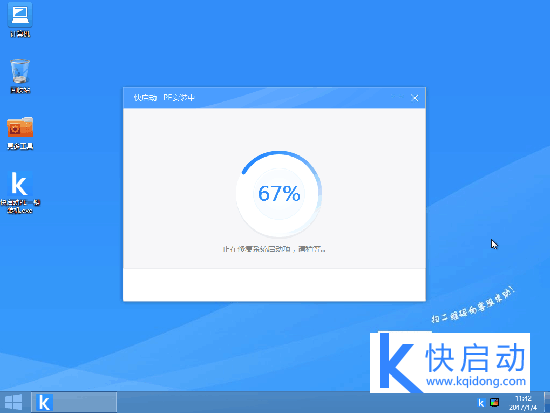
Task: Select the progress status text below circle
Action: coord(274,249)
